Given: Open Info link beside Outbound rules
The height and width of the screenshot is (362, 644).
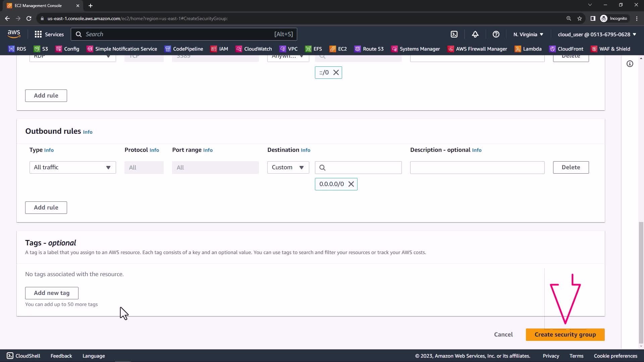Looking at the screenshot, I should [88, 132].
